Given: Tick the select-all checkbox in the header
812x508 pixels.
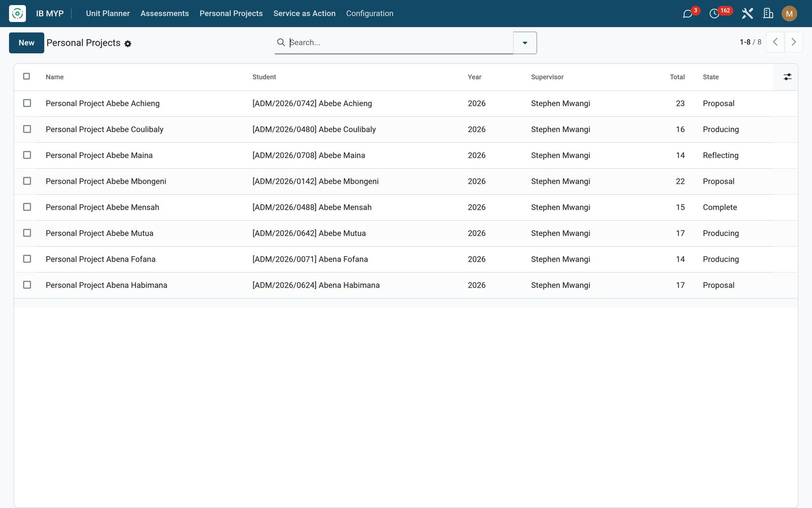Looking at the screenshot, I should pyautogui.click(x=27, y=76).
